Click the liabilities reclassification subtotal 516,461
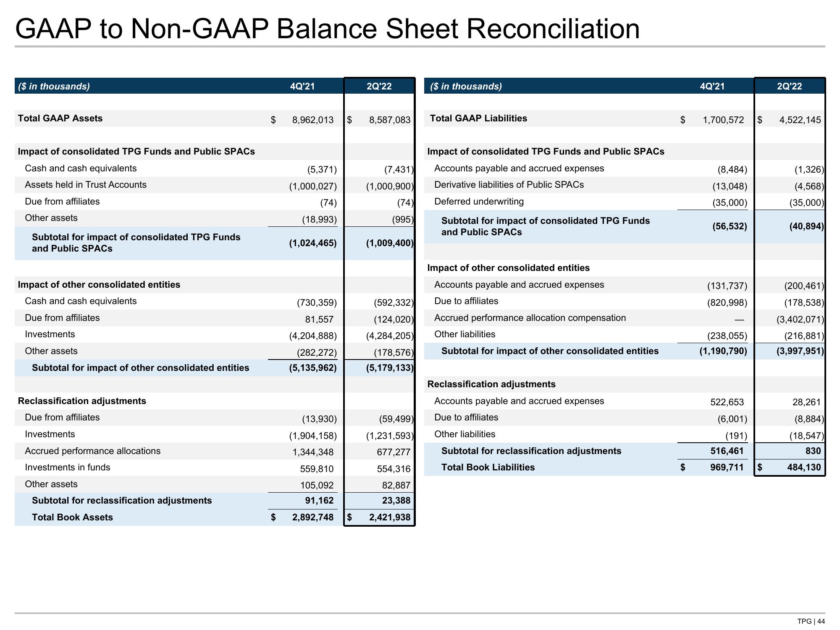 pyautogui.click(x=727, y=451)
